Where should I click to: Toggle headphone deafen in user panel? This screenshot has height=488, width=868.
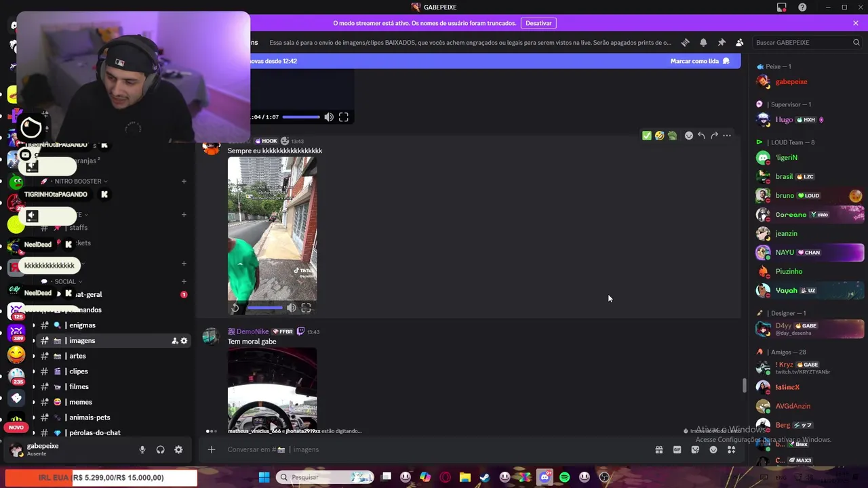pyautogui.click(x=161, y=449)
